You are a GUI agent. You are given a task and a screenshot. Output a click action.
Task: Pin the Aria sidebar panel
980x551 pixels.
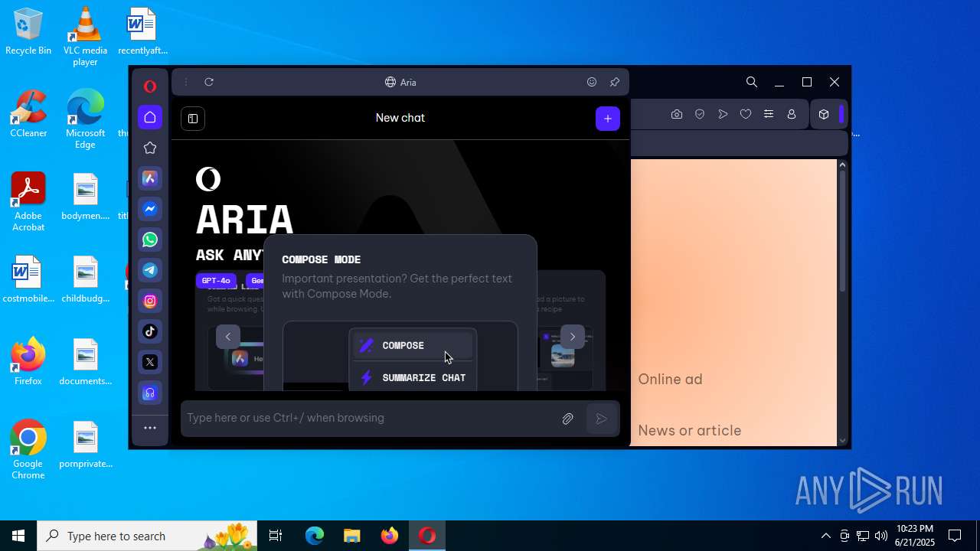[x=615, y=82]
